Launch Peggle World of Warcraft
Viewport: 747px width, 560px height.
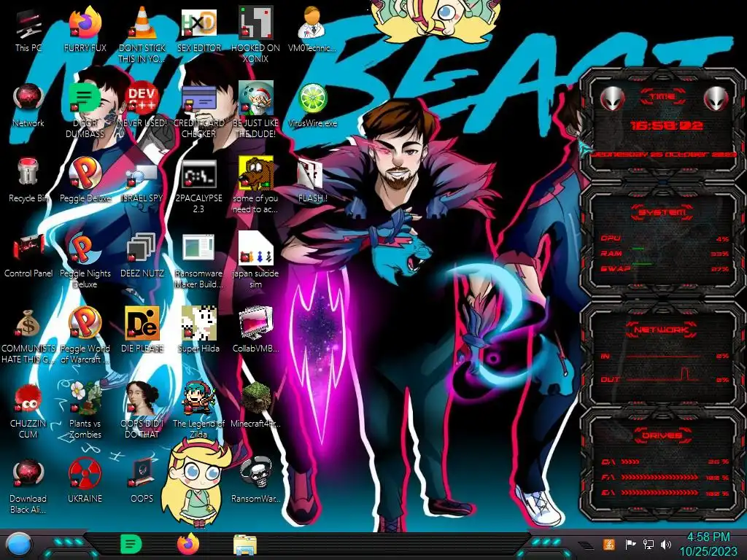(85, 335)
